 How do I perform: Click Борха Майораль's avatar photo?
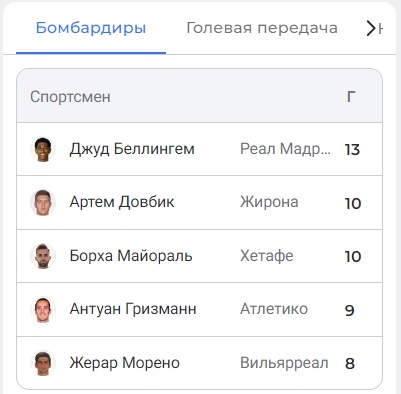(x=43, y=256)
